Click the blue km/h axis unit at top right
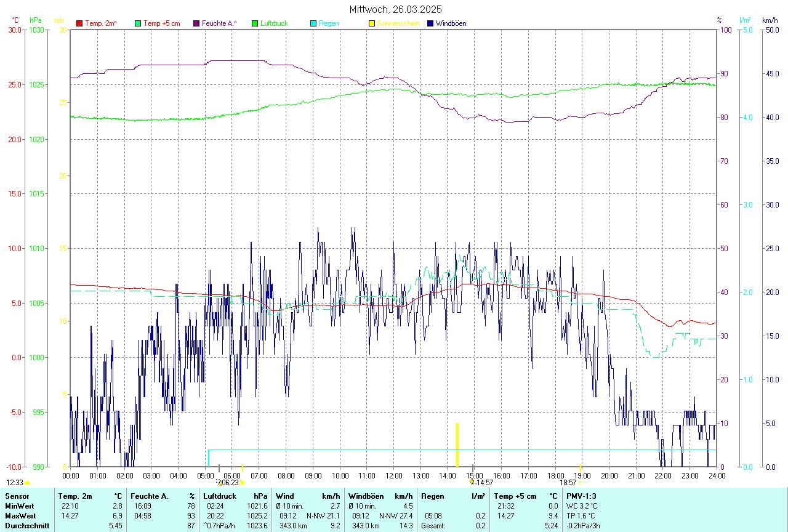This screenshot has width=788, height=532. [x=770, y=20]
